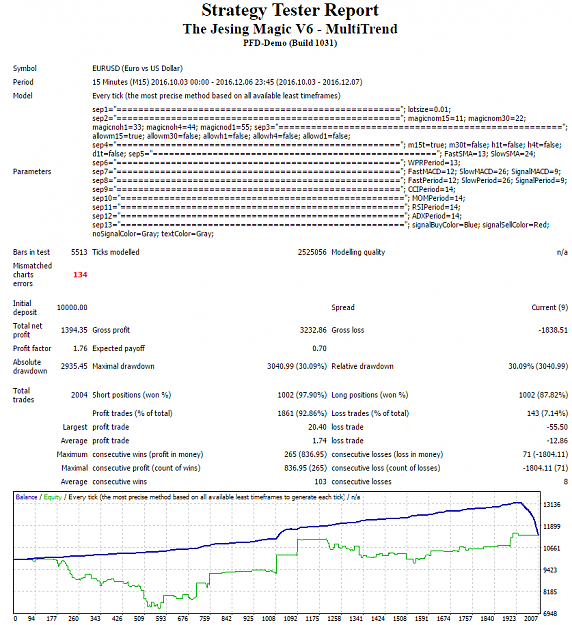
Task: Click consecutive losses value 71 (-1804.11)
Action: tap(545, 454)
